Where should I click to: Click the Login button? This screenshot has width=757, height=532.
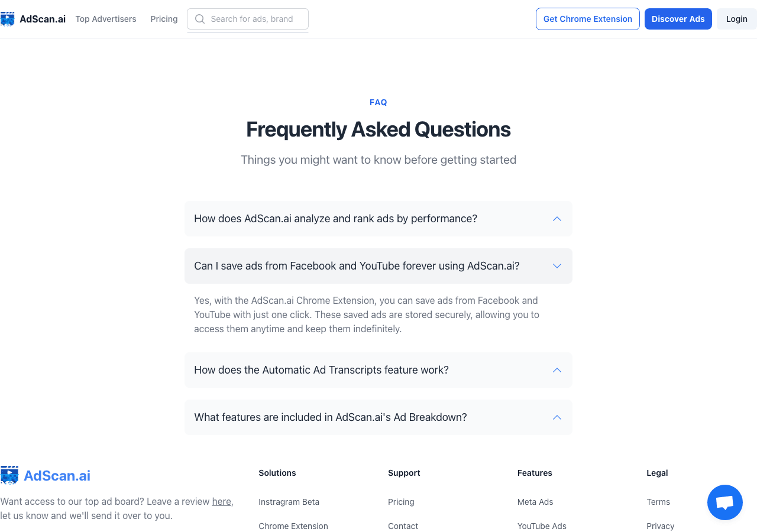tap(737, 19)
